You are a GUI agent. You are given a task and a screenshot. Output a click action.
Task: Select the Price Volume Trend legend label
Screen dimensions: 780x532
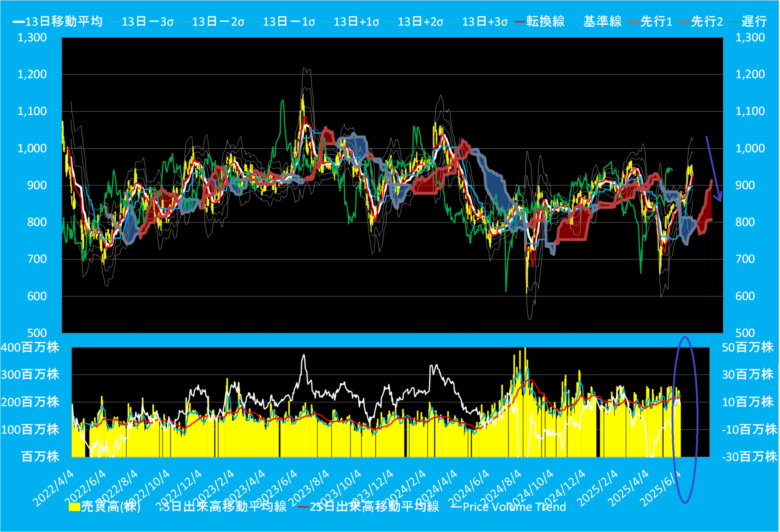(514, 507)
